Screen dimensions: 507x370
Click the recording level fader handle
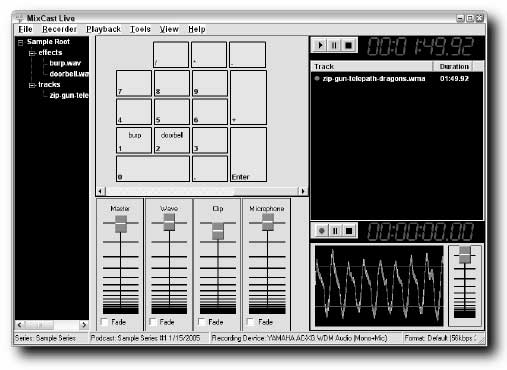[465, 255]
